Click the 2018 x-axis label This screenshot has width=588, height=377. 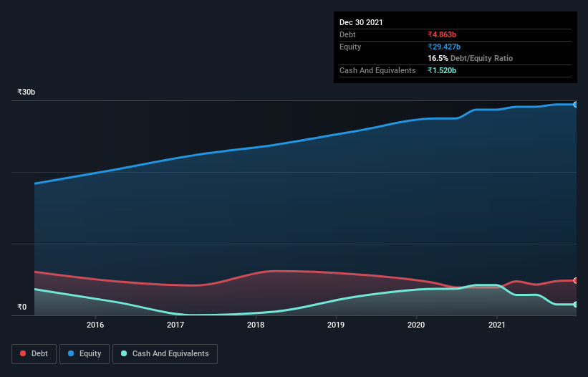pos(256,325)
